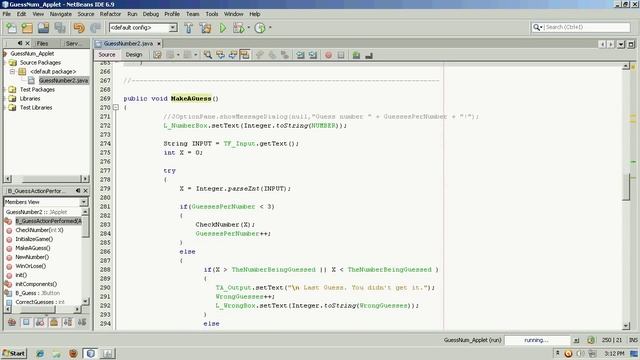Select CheckNumber(int X) in Navigator

(x=39, y=230)
